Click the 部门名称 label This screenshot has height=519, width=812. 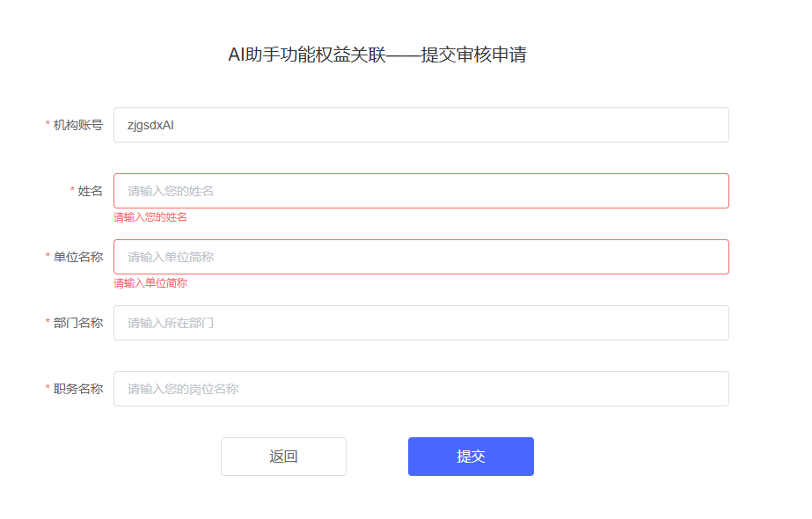(x=78, y=323)
